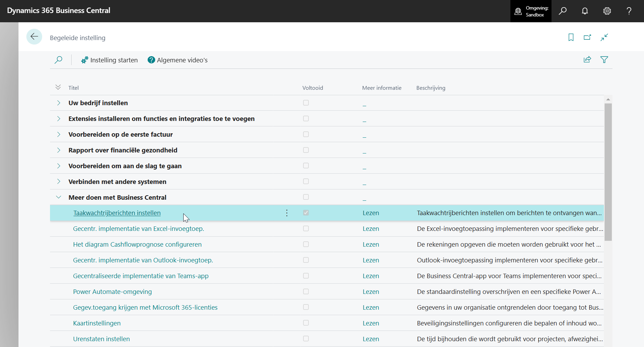
Task: Toggle Voltooid for Voorbereiden op de eerste factuur
Action: tap(306, 134)
